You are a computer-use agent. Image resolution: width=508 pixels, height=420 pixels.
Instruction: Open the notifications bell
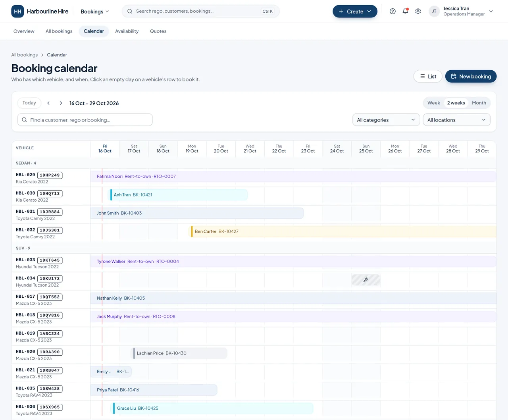pyautogui.click(x=405, y=12)
